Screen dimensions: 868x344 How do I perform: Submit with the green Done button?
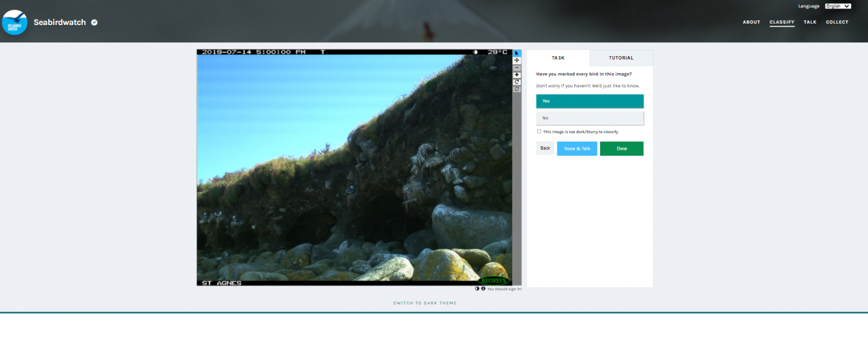pyautogui.click(x=622, y=148)
